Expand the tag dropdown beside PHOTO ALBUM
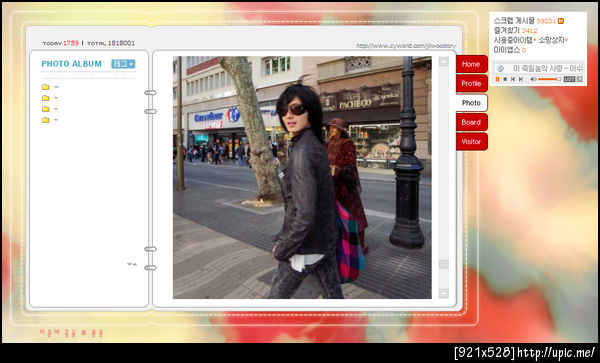The image size is (600, 363). (123, 64)
